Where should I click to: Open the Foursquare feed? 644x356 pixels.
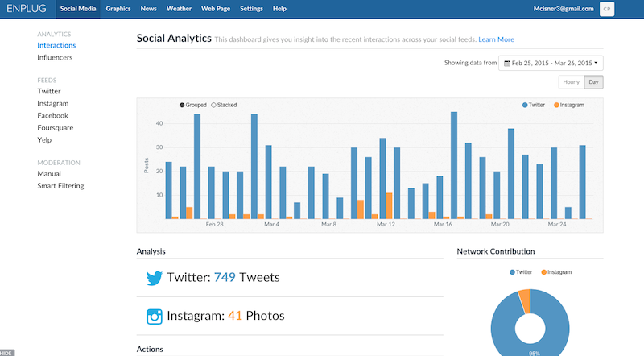click(56, 128)
